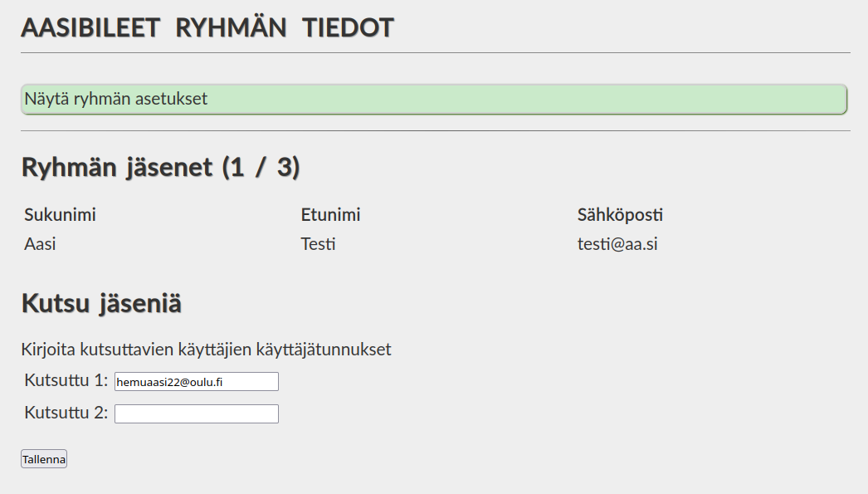Click the Sähköposti column header

(x=620, y=215)
